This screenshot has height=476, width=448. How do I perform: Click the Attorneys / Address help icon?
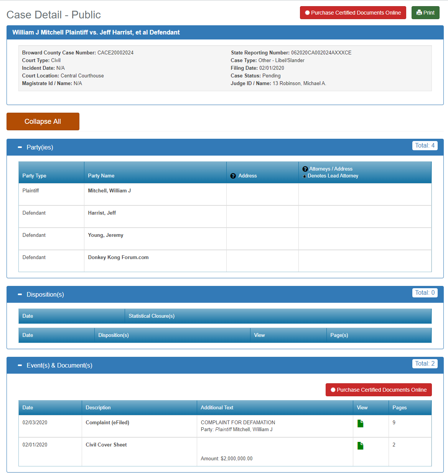[305, 169]
